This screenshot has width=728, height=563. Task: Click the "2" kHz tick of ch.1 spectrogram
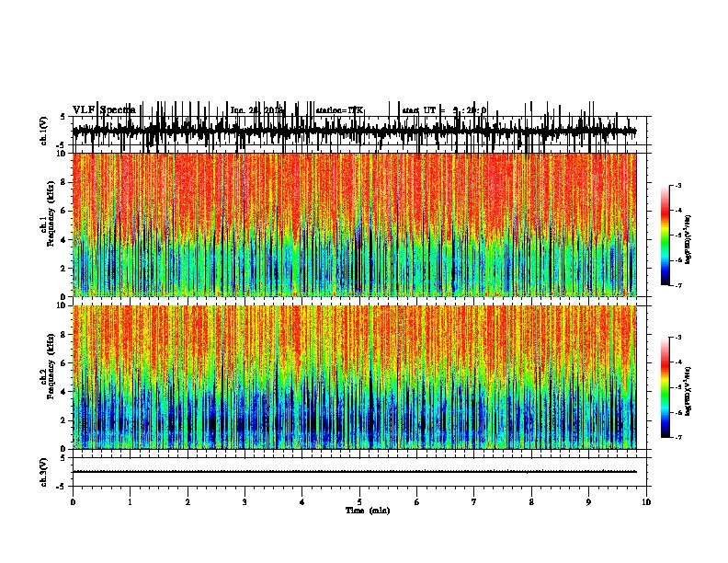(x=63, y=268)
